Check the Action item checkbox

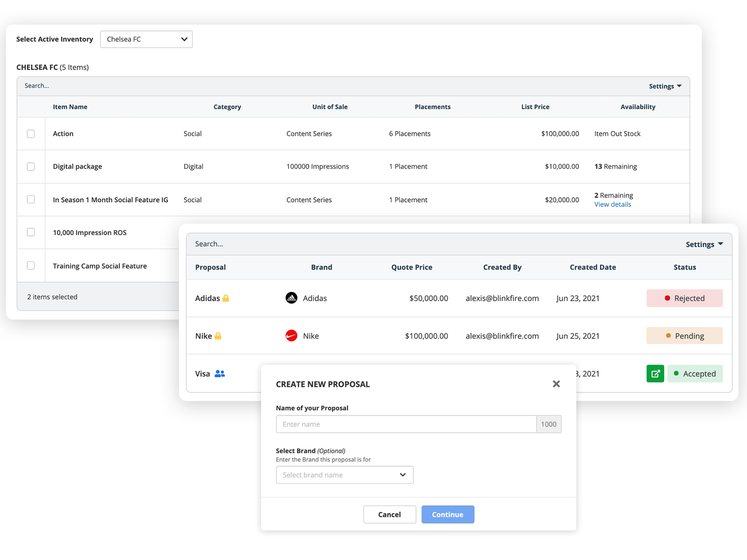31,134
